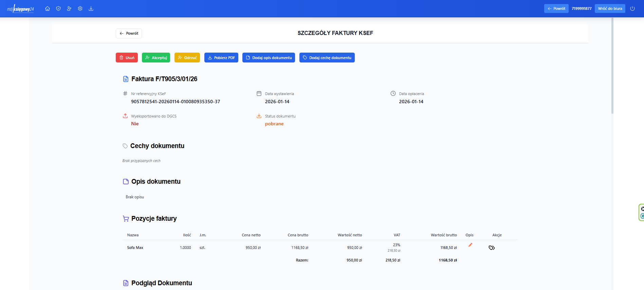Download the invoice via Pobierz PDF
The image size is (644, 290).
tap(221, 58)
